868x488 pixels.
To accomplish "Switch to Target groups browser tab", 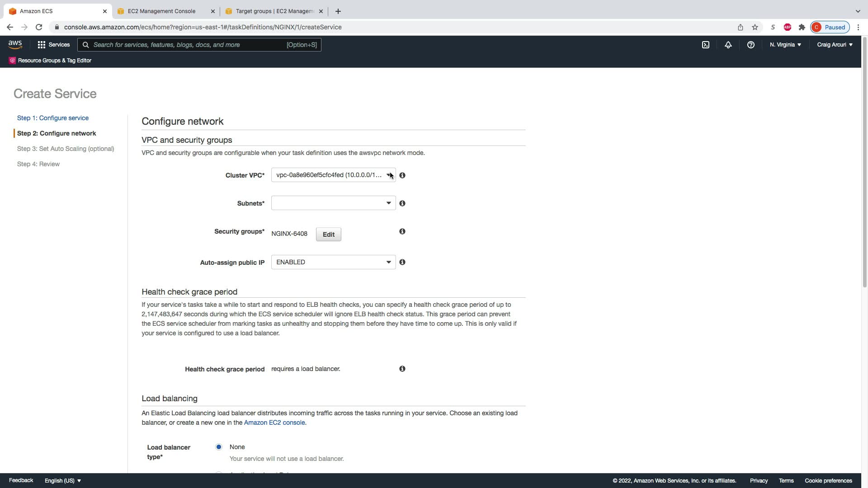I will coord(274,11).
